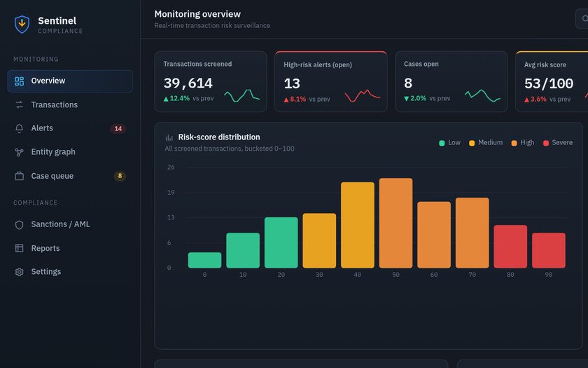
Task: Open the Case queue
Action: (x=70, y=176)
